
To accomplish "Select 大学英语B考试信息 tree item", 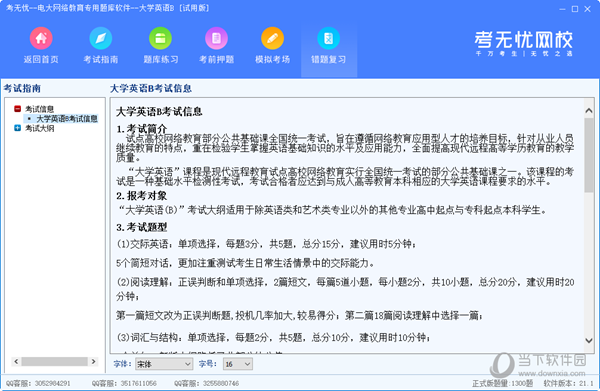I will coord(67,119).
